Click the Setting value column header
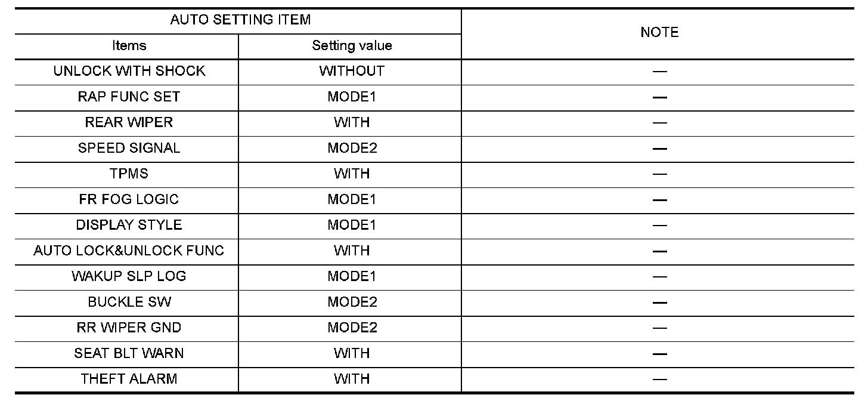This screenshot has height=401, width=868. click(352, 46)
